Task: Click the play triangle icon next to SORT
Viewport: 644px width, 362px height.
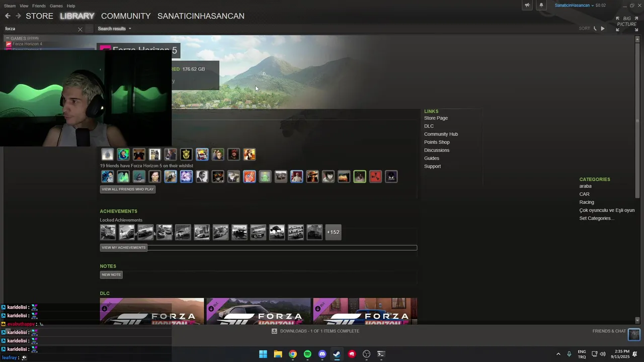Action: click(603, 29)
